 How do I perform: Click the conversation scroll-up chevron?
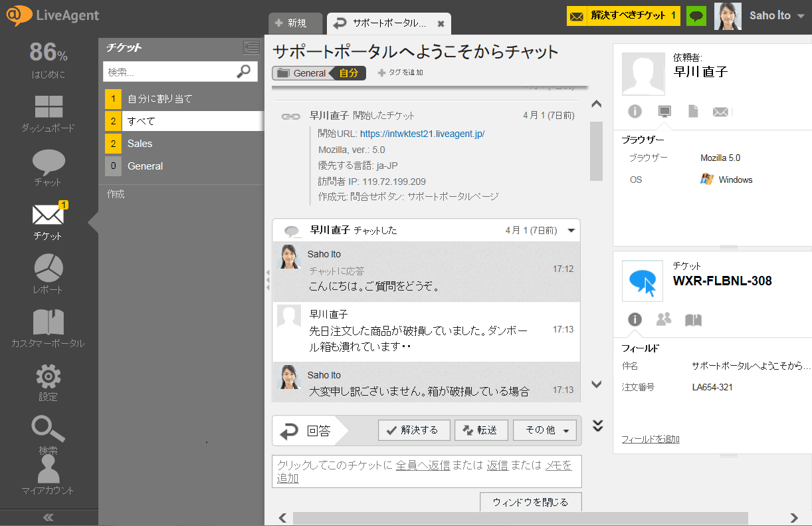point(596,104)
